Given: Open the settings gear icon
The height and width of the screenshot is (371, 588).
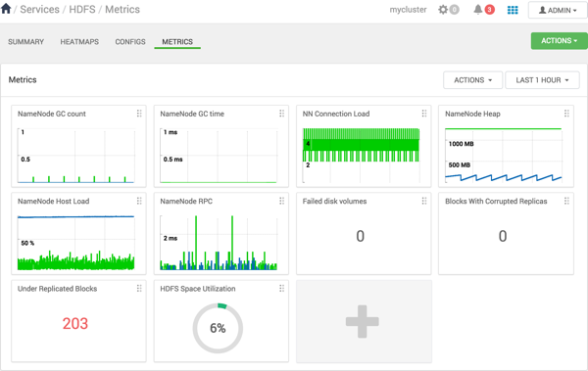Looking at the screenshot, I should point(443,10).
